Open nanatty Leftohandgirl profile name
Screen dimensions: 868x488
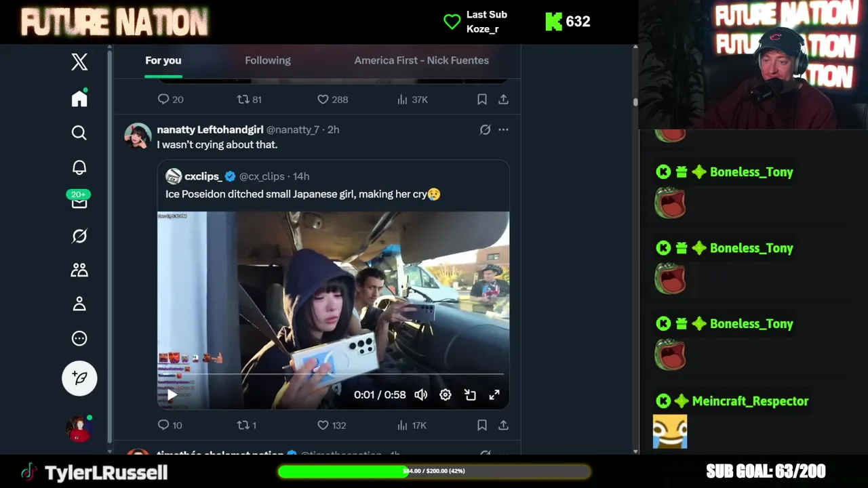click(210, 129)
